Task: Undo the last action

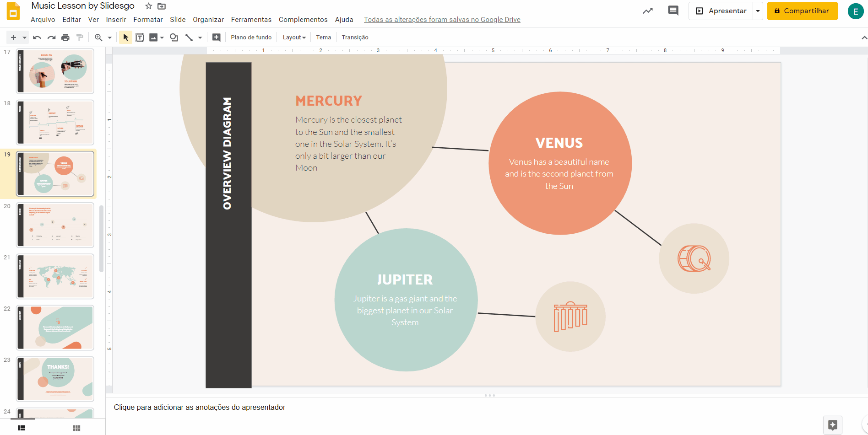Action: (x=37, y=38)
